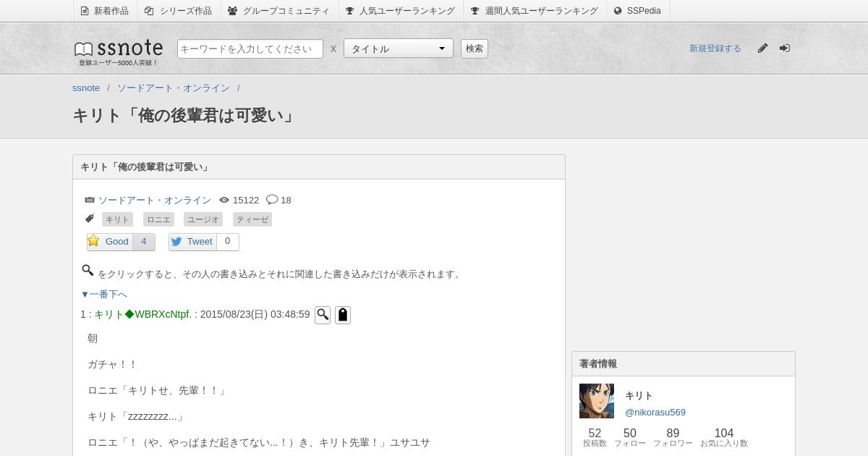Click the 89 フォロワー stat
The width and height of the screenshot is (868, 456).
(x=673, y=437)
